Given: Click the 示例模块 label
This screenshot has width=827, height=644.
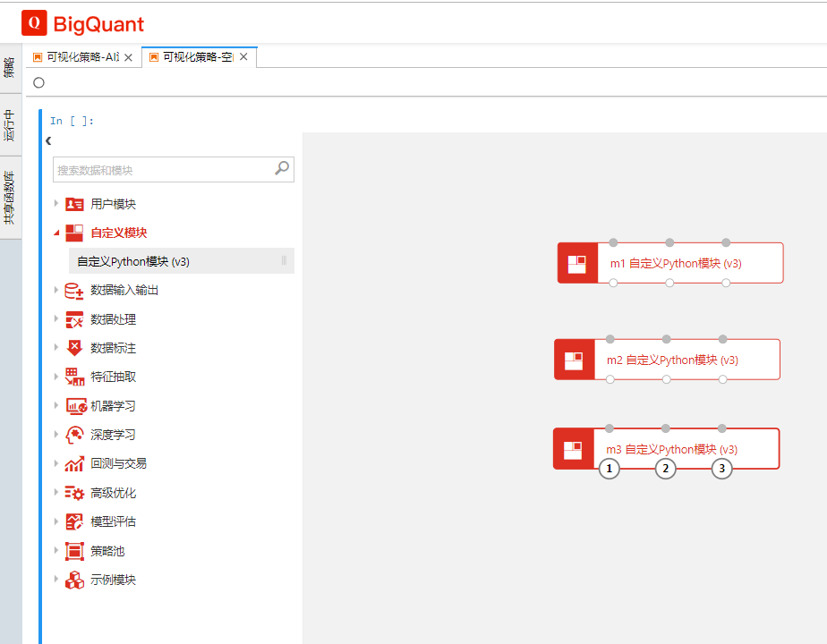Looking at the screenshot, I should coord(114,580).
